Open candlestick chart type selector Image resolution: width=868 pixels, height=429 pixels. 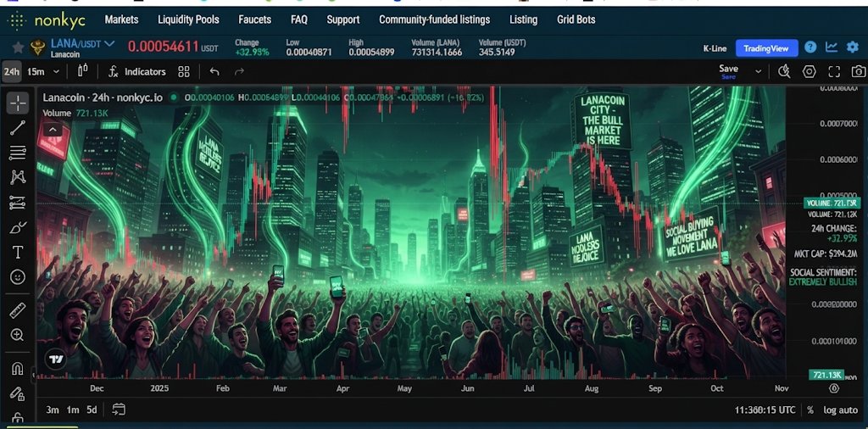(x=83, y=71)
